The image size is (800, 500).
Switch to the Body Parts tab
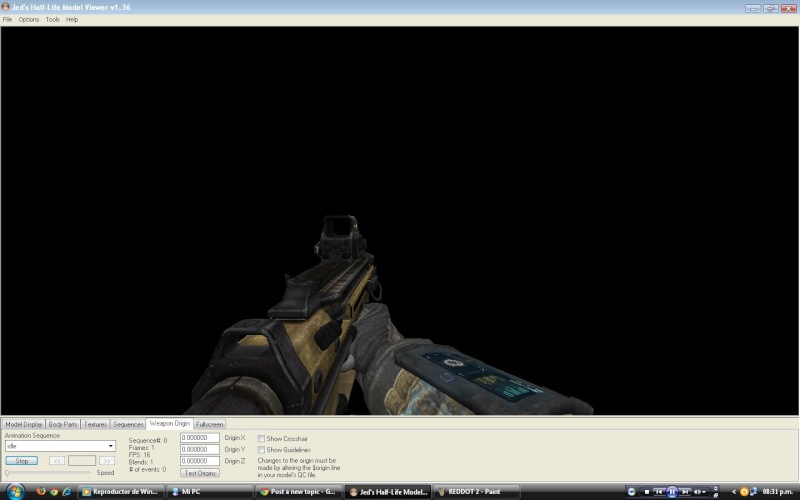(x=63, y=424)
